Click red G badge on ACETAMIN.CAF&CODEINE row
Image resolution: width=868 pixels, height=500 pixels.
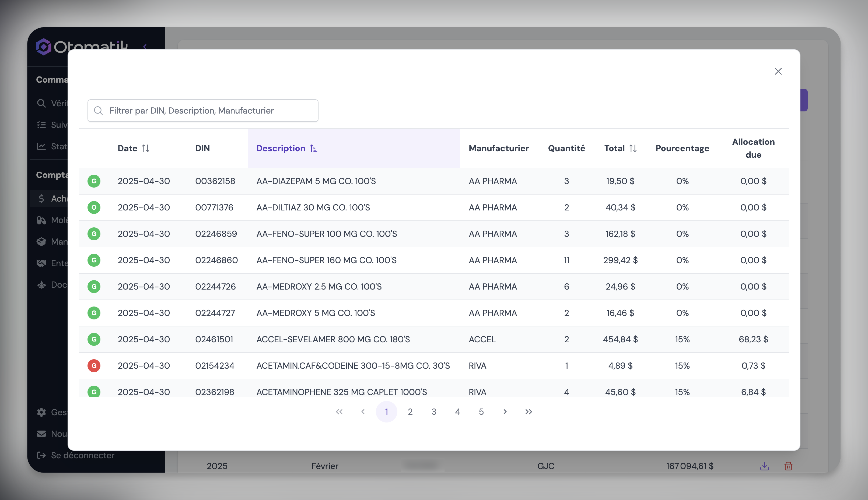coord(94,366)
